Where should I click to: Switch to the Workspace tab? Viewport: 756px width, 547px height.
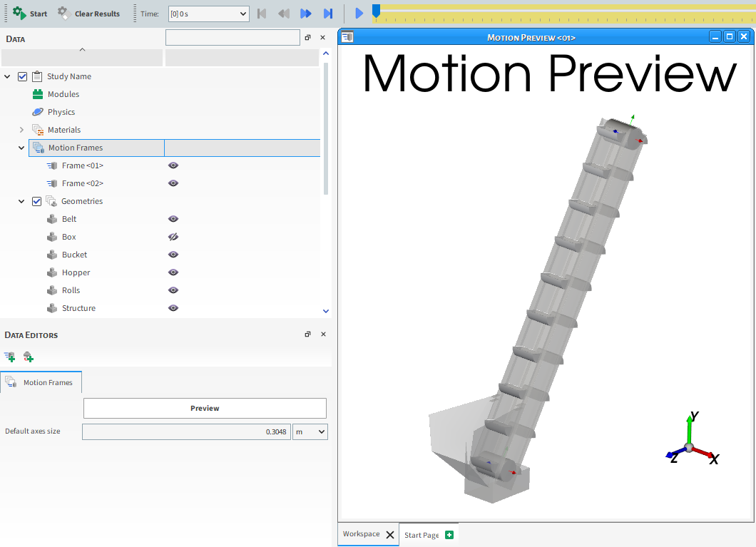[361, 534]
